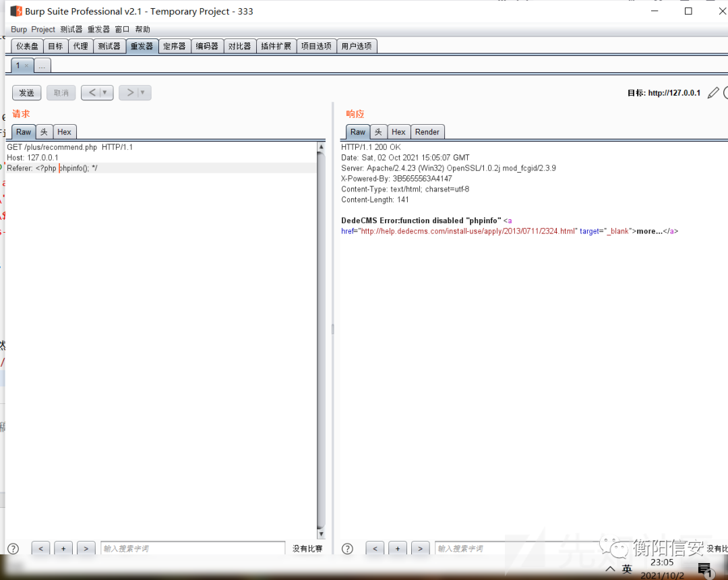This screenshot has height=580, width=728.
Task: Close Repeater tab 1 with the x
Action: [26, 66]
